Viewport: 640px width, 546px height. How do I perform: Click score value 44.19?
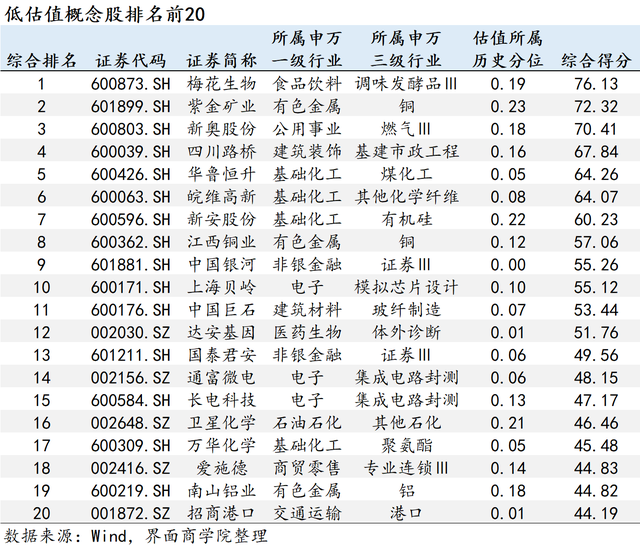click(x=596, y=513)
